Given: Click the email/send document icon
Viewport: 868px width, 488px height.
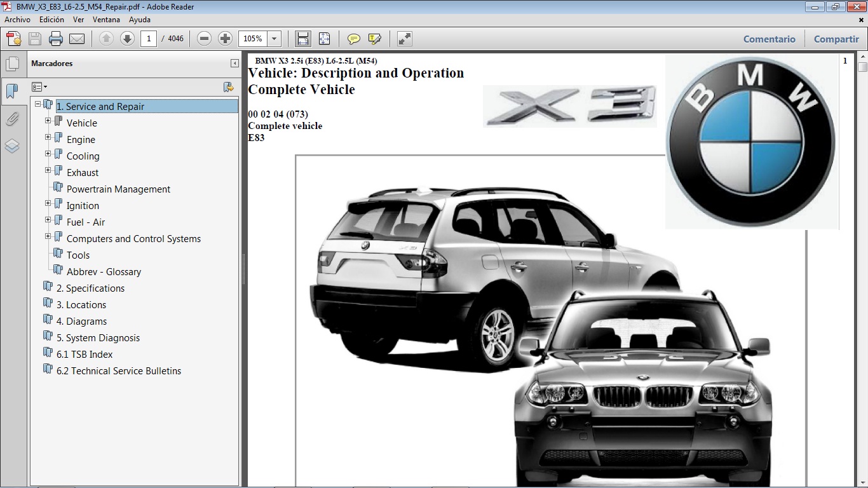Looking at the screenshot, I should click(76, 38).
